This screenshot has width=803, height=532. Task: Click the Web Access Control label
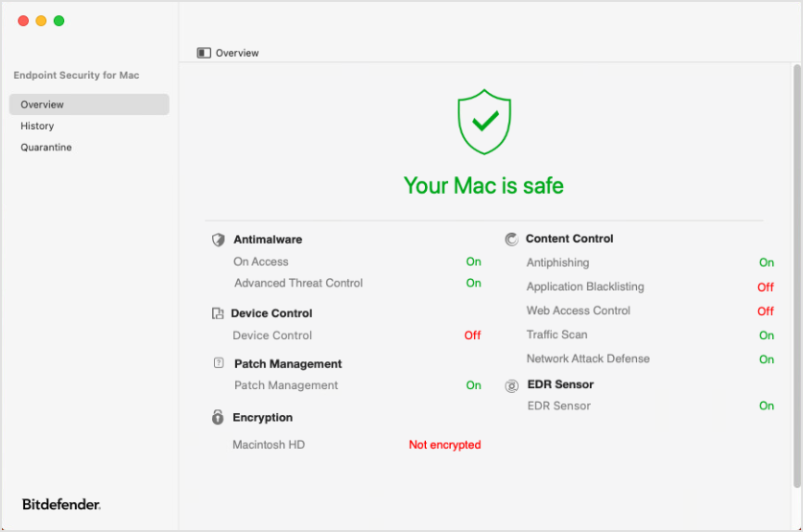tap(579, 311)
